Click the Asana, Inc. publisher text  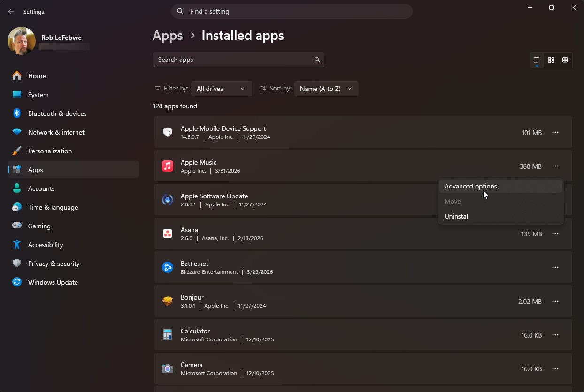pyautogui.click(x=215, y=238)
